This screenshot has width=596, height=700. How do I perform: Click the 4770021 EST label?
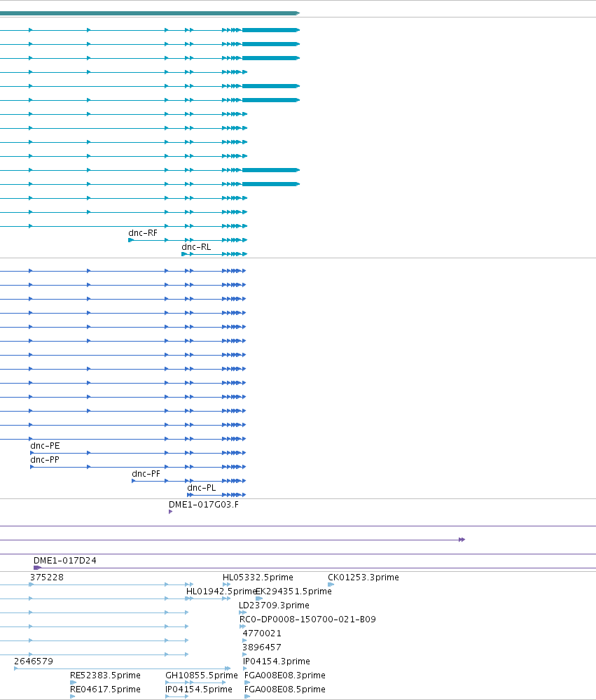(262, 633)
